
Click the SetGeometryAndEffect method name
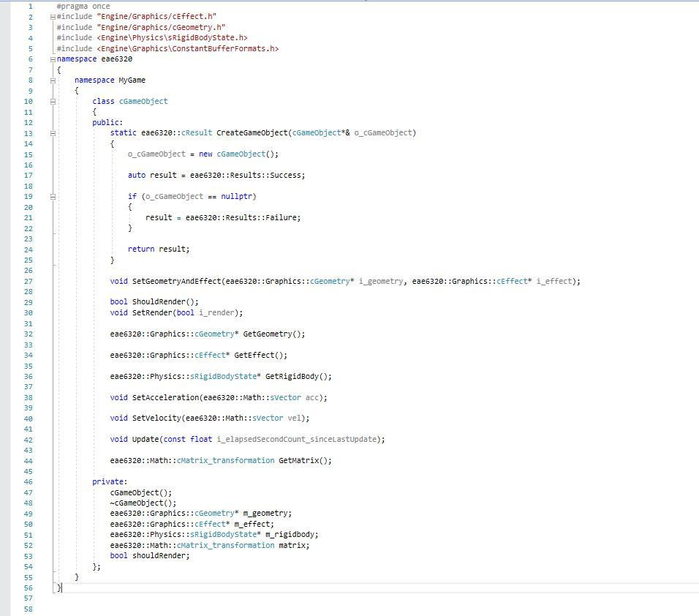click(x=176, y=282)
